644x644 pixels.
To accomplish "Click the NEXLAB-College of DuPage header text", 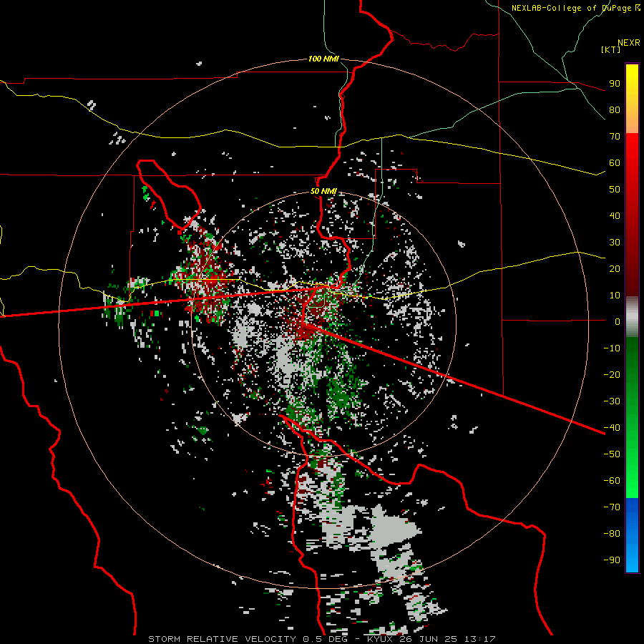I will [x=575, y=8].
